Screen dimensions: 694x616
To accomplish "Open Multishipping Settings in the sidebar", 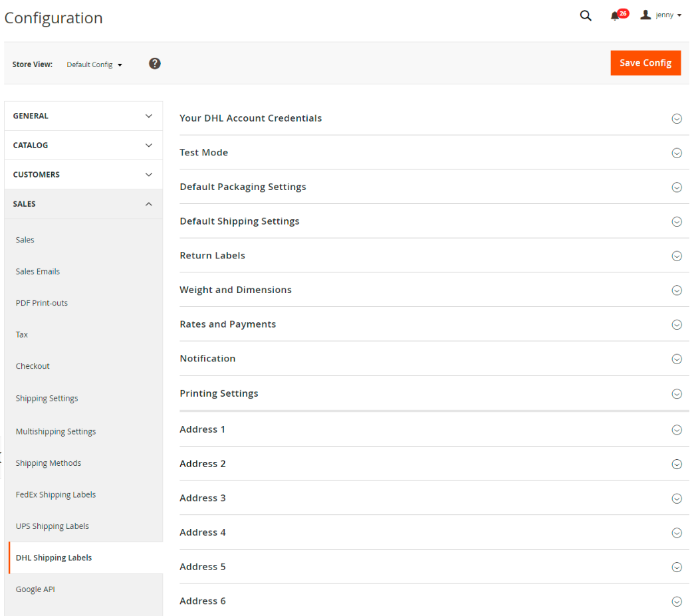I will (x=56, y=431).
